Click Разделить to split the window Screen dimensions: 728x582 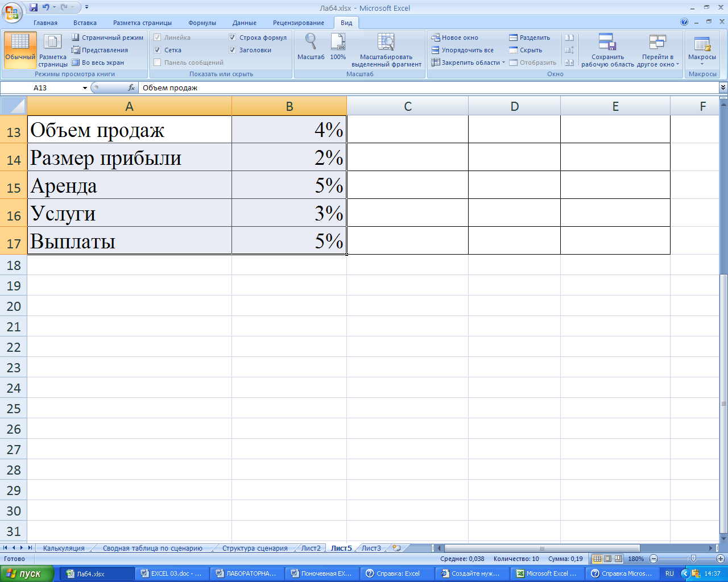point(530,38)
